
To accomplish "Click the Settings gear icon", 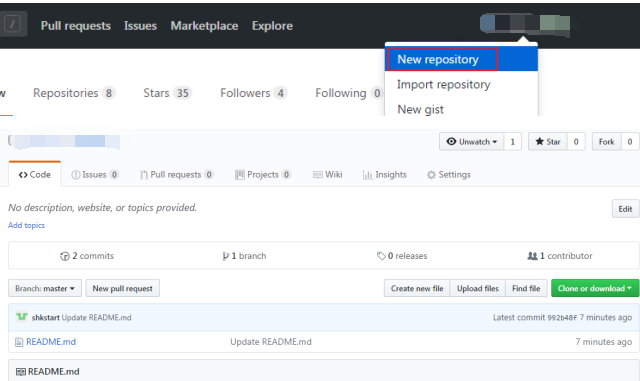I will [431, 175].
